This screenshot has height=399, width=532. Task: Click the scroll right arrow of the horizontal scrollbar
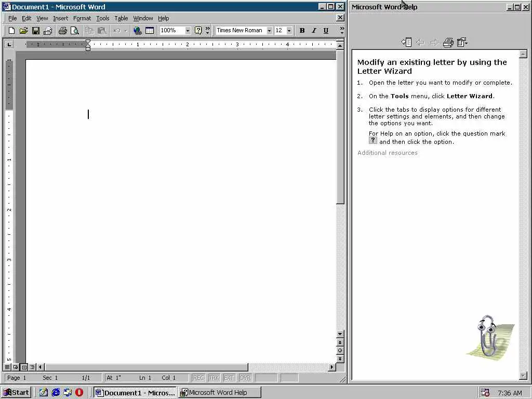pyautogui.click(x=332, y=367)
